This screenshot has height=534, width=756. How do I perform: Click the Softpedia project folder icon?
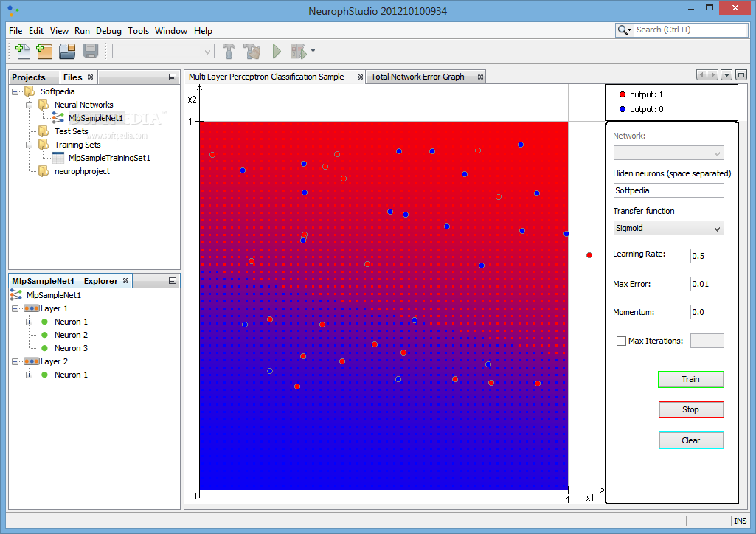(30, 91)
